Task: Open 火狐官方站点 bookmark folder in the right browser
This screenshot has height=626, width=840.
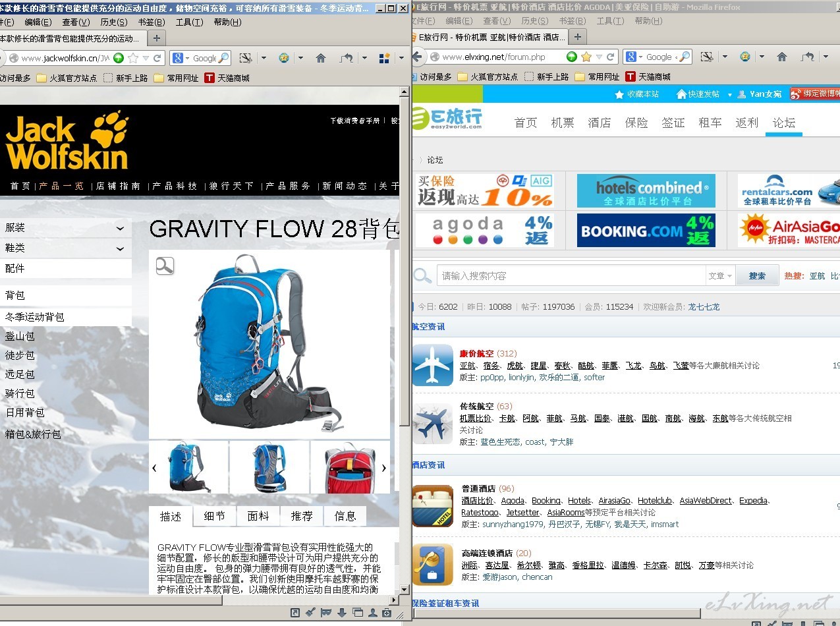Action: pyautogui.click(x=488, y=76)
